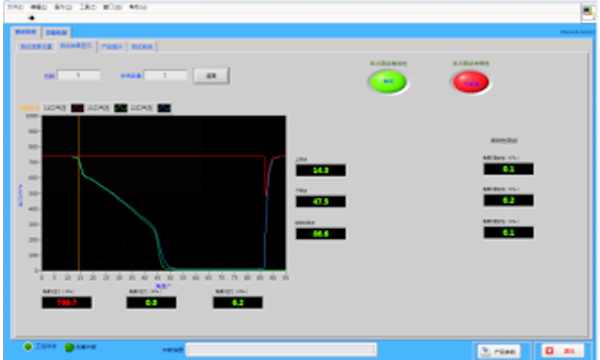The width and height of the screenshot is (600, 360).
Task: Open the 工具 (Tools) menu
Action: 87,7
